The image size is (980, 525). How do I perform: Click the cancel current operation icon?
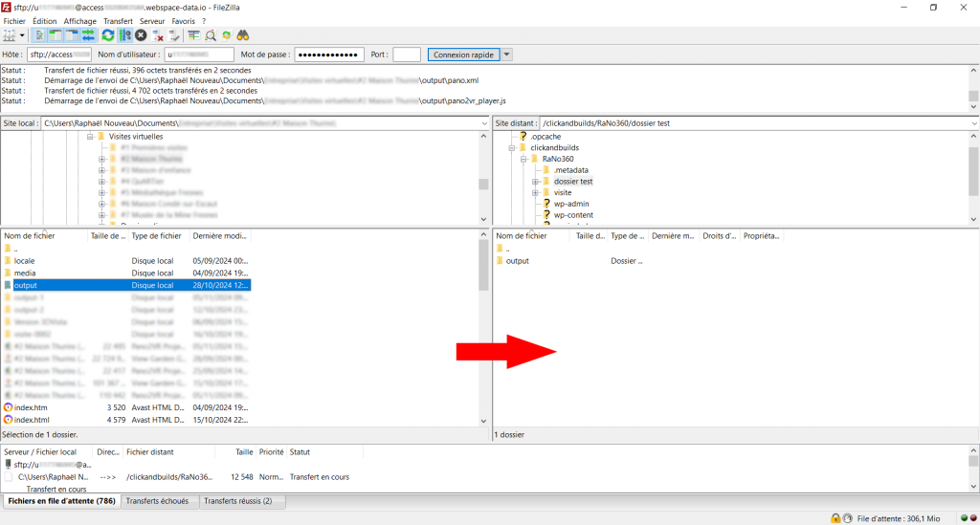point(141,35)
